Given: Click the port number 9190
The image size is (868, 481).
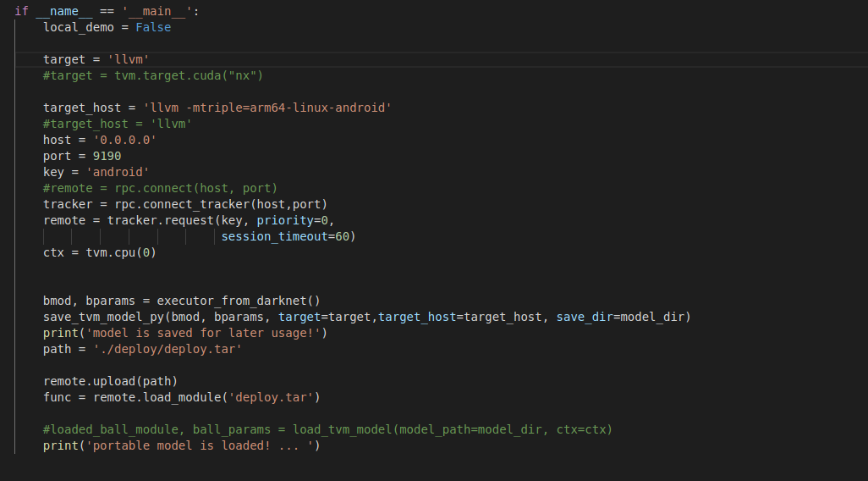Looking at the screenshot, I should click(107, 156).
